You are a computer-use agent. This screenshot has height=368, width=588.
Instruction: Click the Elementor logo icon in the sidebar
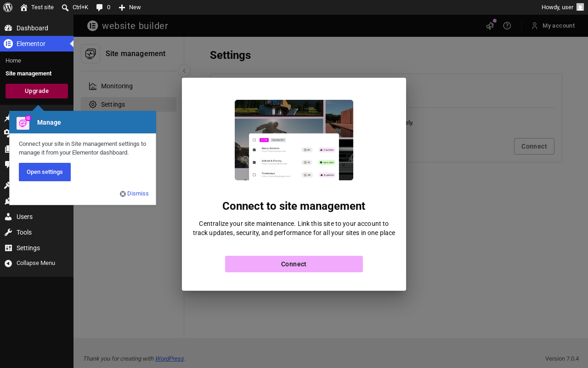[8, 44]
